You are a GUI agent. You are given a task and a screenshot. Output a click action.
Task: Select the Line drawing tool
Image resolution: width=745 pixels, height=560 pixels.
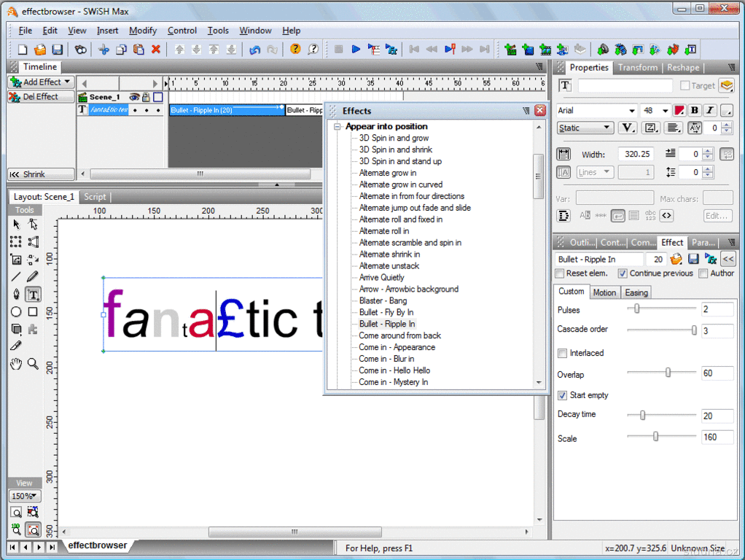[16, 277]
